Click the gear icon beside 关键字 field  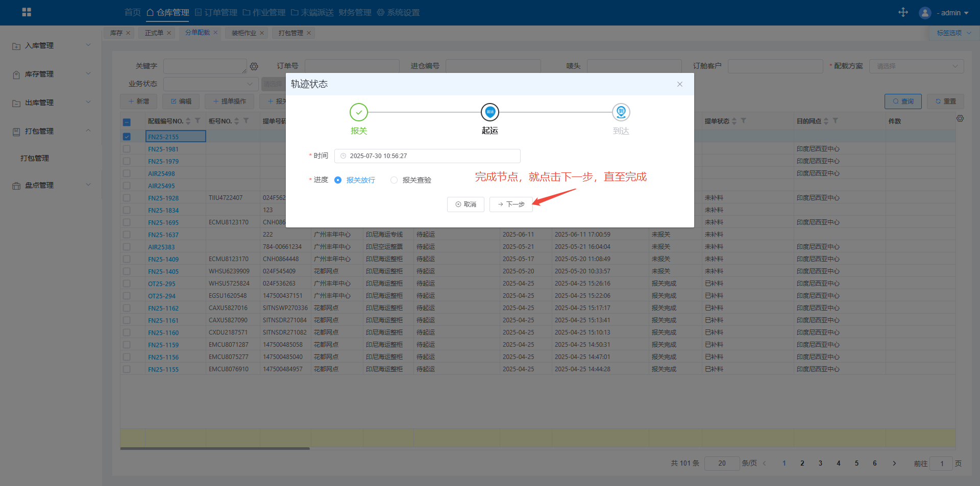pos(254,66)
